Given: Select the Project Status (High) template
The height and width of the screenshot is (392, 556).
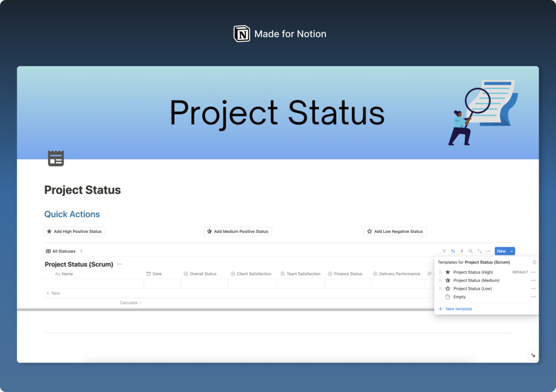Looking at the screenshot, I should click(x=473, y=272).
